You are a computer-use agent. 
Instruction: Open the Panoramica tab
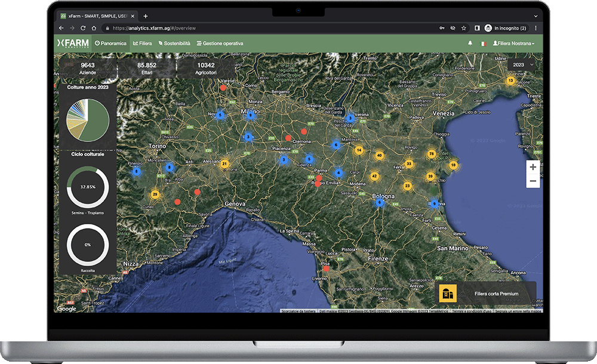coord(110,44)
